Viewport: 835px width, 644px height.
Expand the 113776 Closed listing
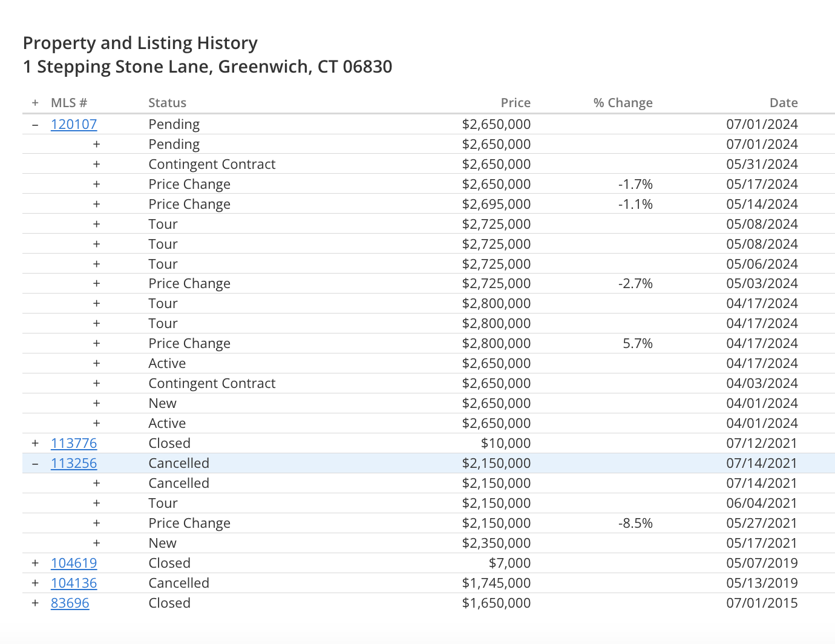(x=35, y=443)
